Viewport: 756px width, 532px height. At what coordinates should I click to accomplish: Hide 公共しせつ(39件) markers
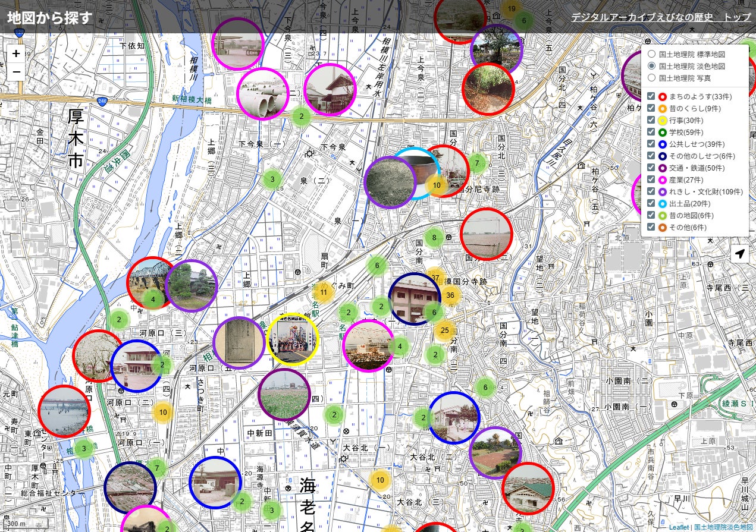[651, 144]
